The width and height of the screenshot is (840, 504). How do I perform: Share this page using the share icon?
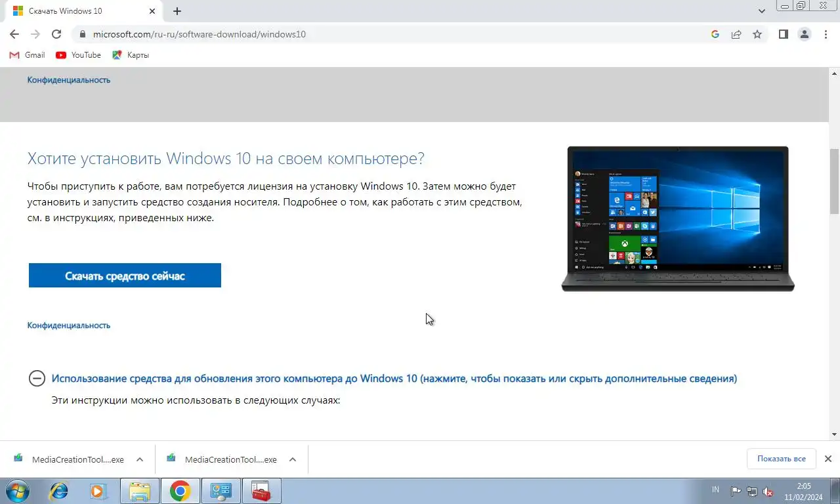736,34
